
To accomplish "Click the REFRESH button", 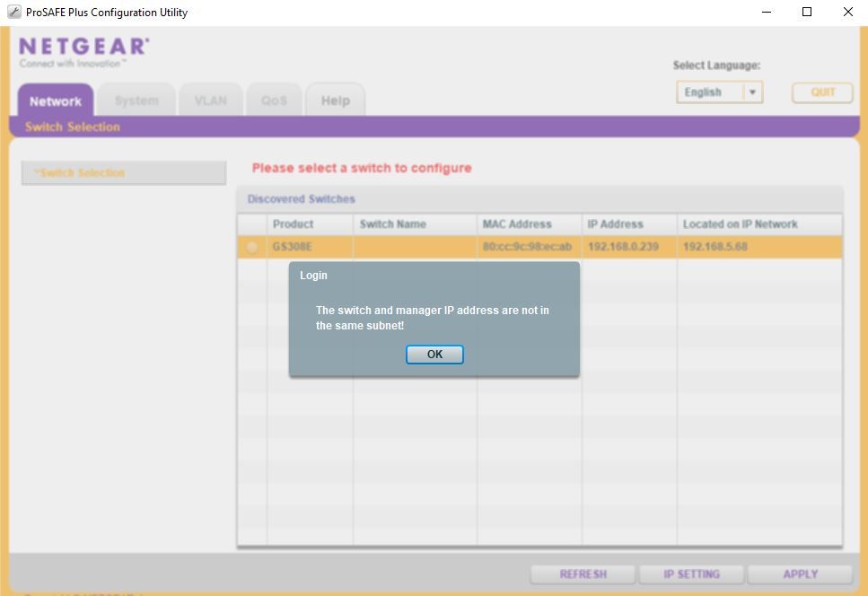I will (x=583, y=574).
